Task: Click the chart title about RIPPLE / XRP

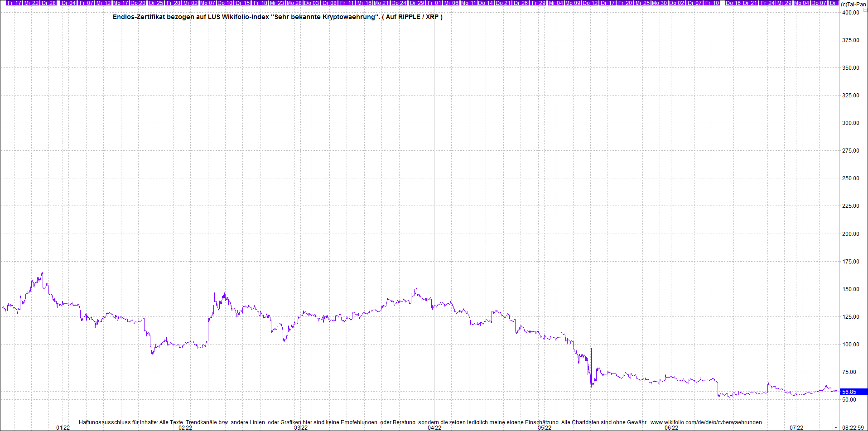Action: pos(278,17)
